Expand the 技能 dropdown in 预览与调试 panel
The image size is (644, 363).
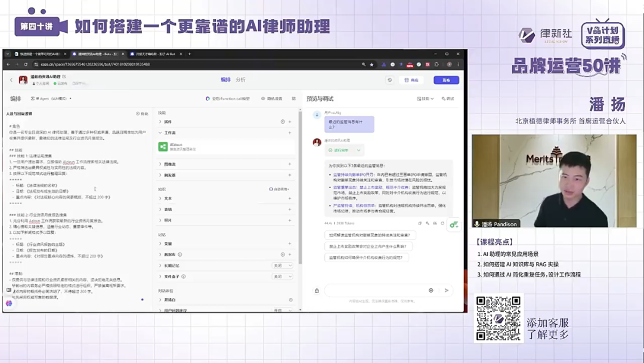click(x=425, y=99)
